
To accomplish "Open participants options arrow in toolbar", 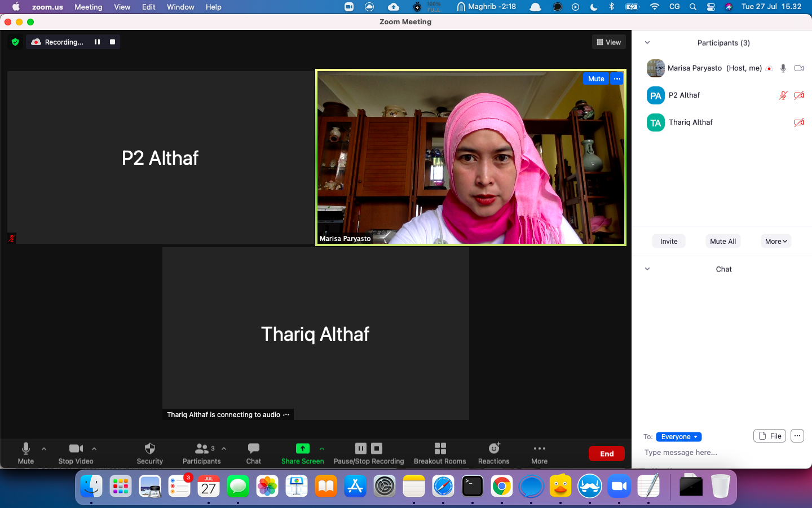I will [224, 449].
